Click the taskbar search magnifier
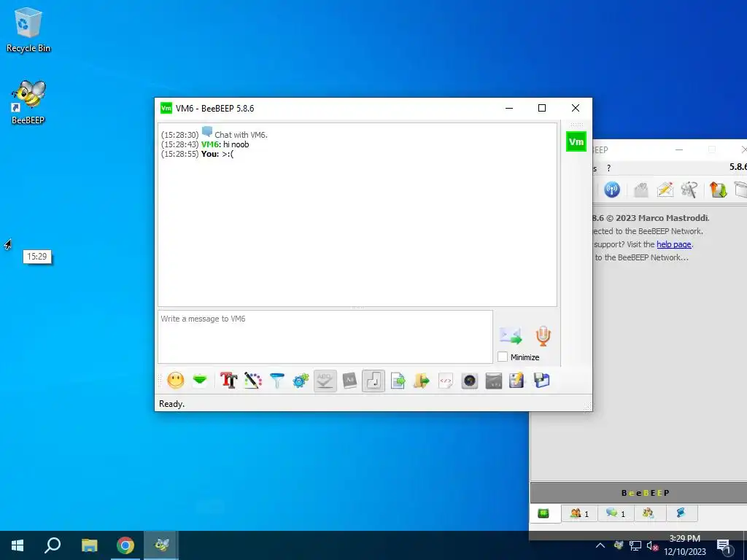 pos(53,545)
